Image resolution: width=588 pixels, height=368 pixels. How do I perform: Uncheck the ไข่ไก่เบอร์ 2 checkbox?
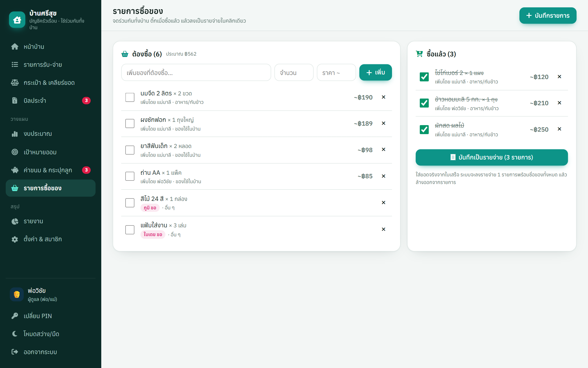click(424, 77)
